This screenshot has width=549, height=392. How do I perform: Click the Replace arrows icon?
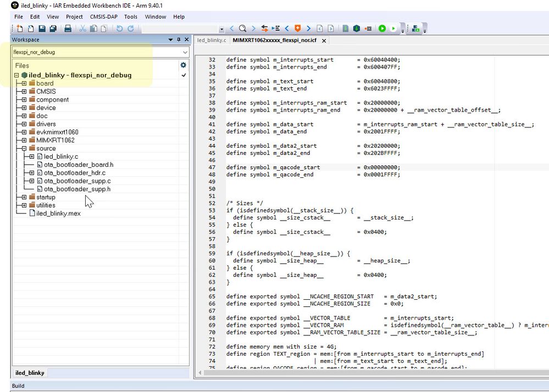(x=265, y=29)
